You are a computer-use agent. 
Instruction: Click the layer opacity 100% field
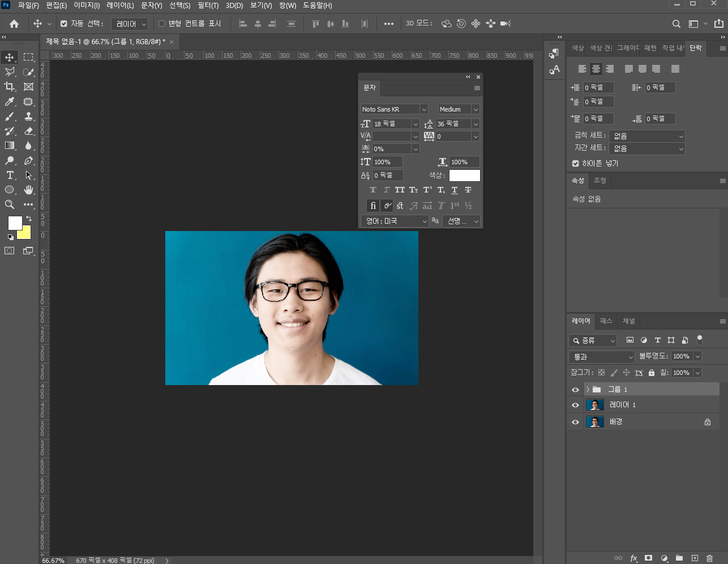682,357
